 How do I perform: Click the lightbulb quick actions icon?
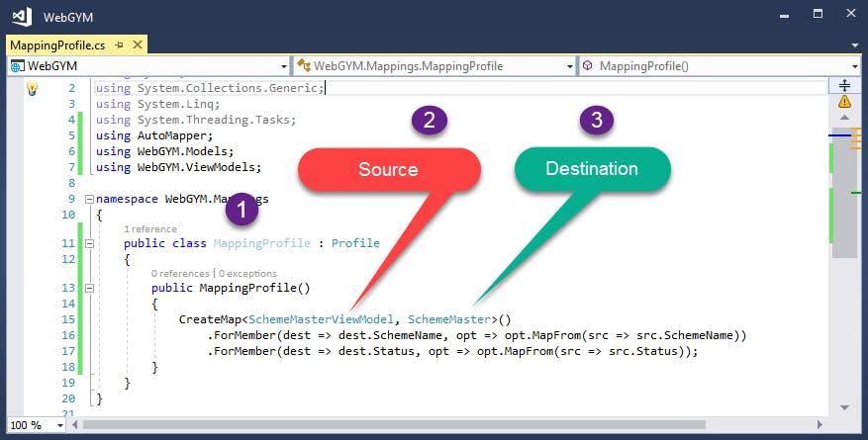click(x=32, y=88)
